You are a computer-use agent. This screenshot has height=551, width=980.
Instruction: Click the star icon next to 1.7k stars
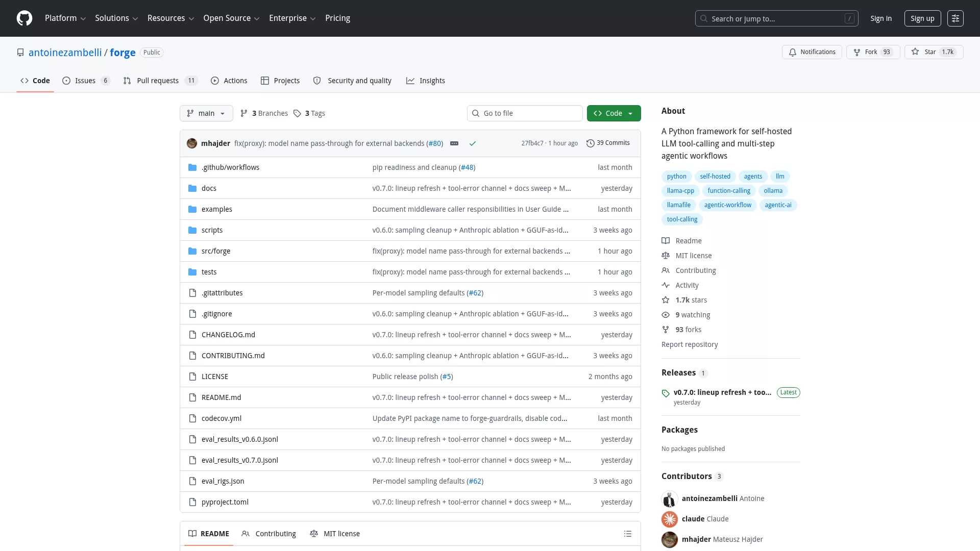(x=666, y=300)
